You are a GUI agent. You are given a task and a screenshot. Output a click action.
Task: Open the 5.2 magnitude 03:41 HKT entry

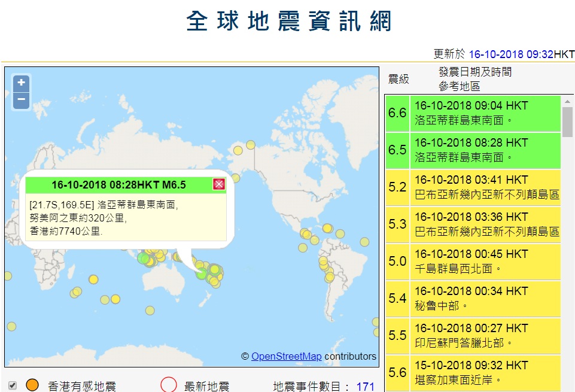coord(473,187)
